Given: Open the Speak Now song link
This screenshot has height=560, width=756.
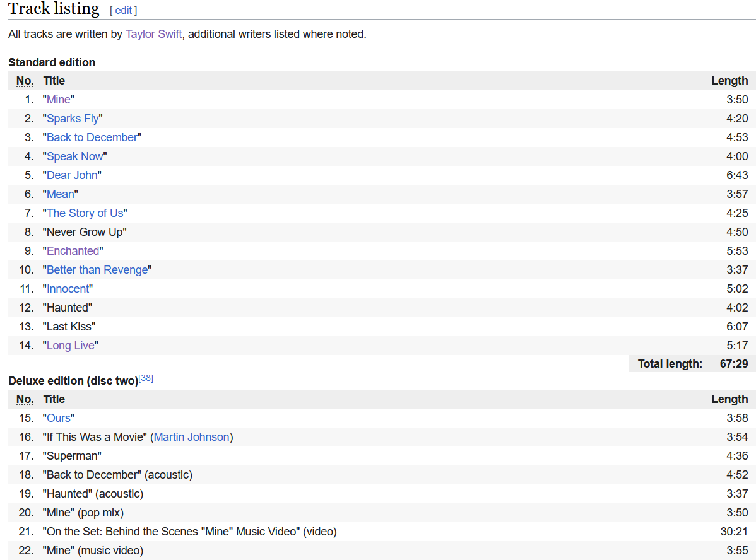Looking at the screenshot, I should click(x=74, y=156).
